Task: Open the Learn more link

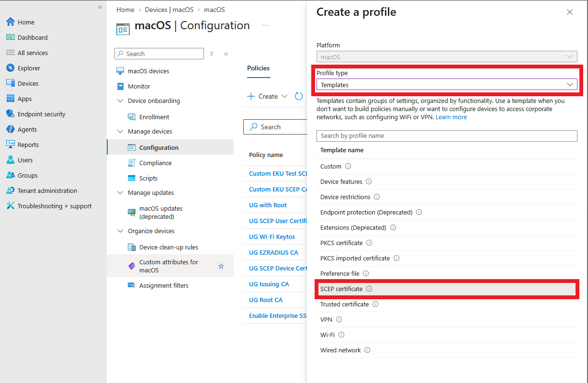Action: pyautogui.click(x=451, y=117)
